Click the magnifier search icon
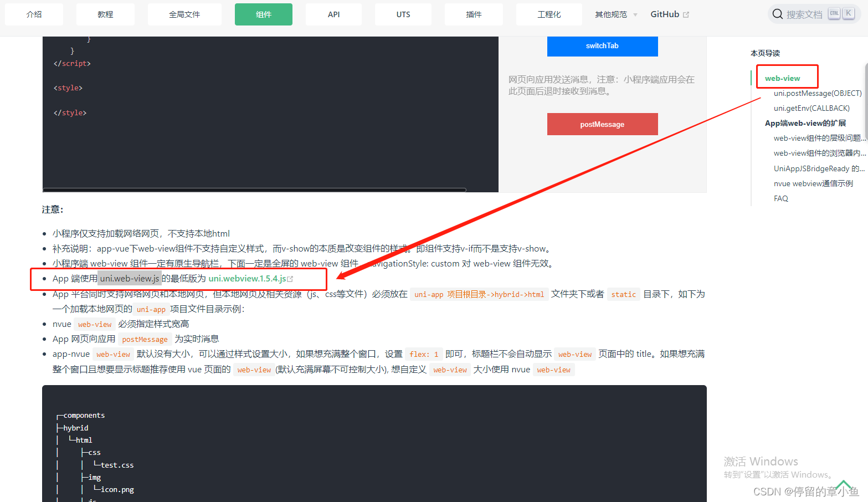The height and width of the screenshot is (502, 868). [778, 14]
